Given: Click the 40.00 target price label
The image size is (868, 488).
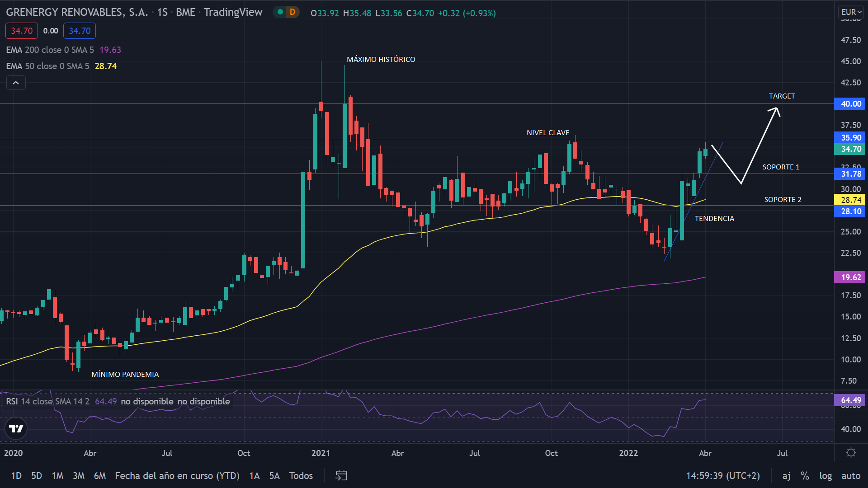Looking at the screenshot, I should [x=850, y=104].
